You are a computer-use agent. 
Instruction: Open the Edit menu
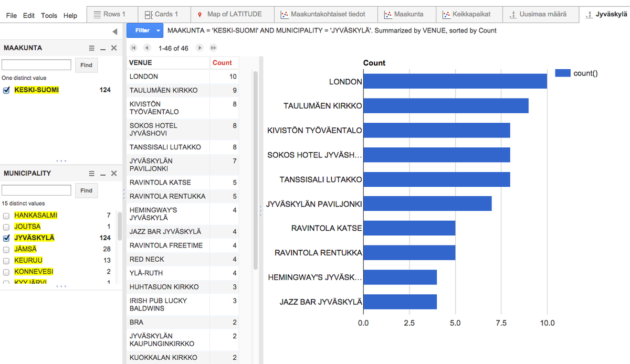pos(29,16)
